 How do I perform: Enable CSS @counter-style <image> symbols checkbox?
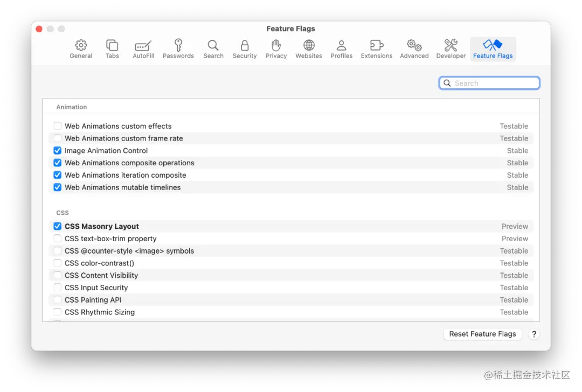(x=58, y=251)
